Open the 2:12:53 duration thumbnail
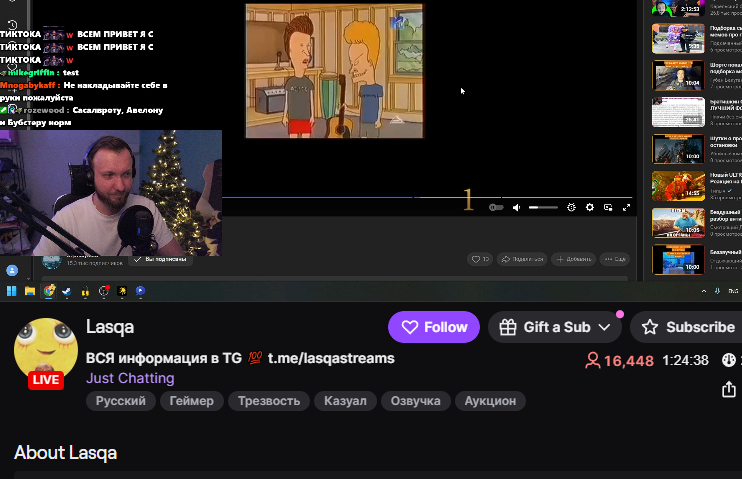742x479 pixels. coord(678,8)
